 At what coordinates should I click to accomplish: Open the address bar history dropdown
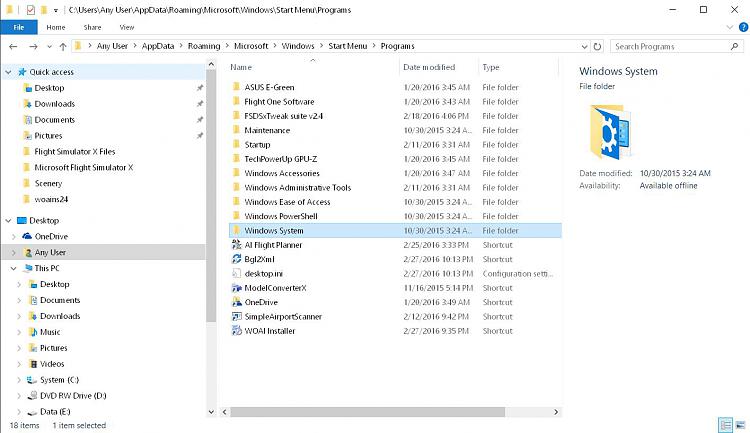584,46
